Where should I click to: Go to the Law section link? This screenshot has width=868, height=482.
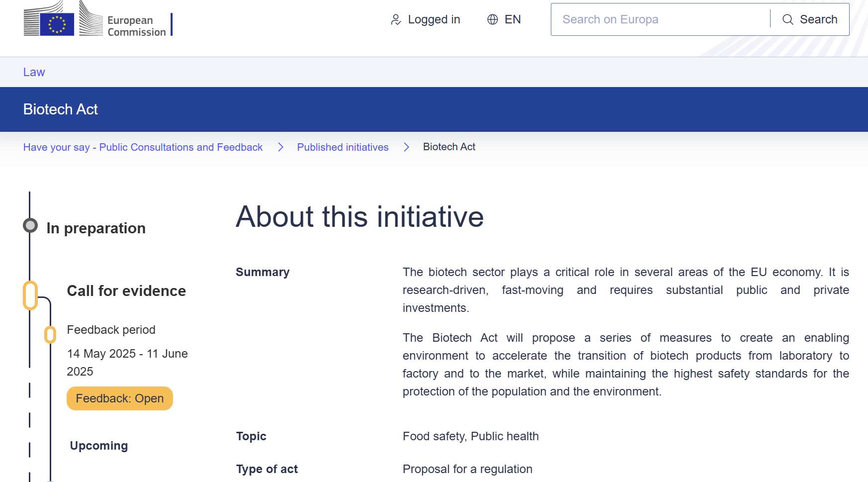click(x=34, y=72)
